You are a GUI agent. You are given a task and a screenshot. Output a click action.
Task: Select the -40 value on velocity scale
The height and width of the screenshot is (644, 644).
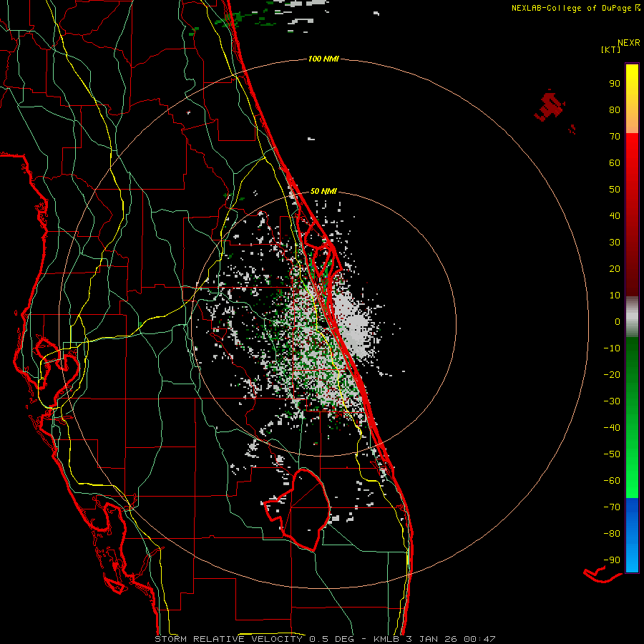coord(612,428)
